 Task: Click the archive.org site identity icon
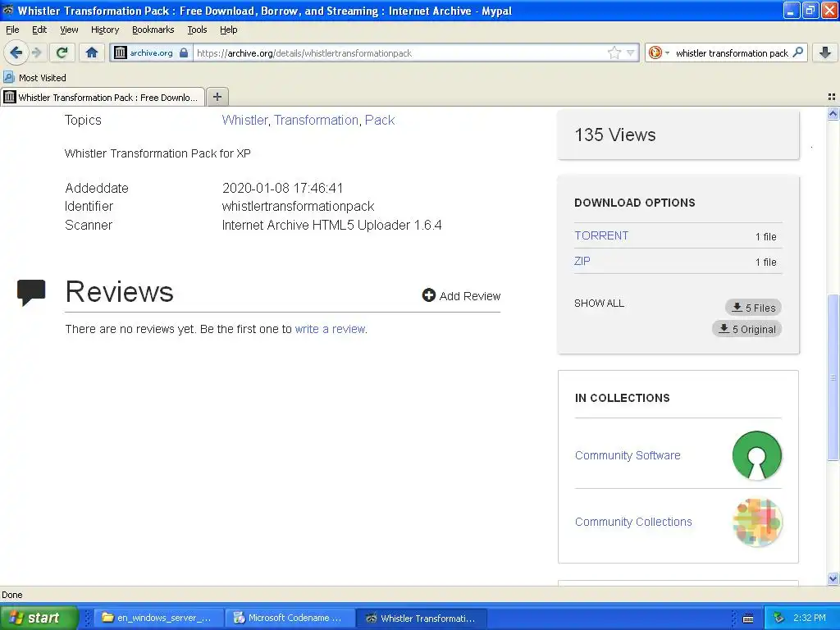(x=121, y=52)
